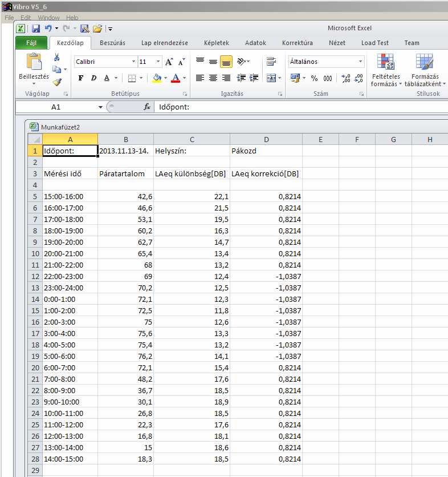
Task: Click the Beillesztés paste icon
Action: [x=34, y=62]
